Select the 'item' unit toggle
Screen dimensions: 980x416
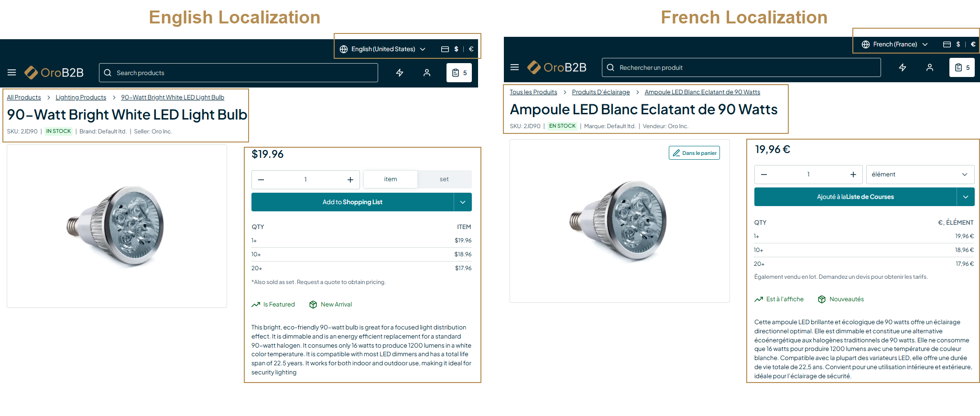[x=391, y=179]
